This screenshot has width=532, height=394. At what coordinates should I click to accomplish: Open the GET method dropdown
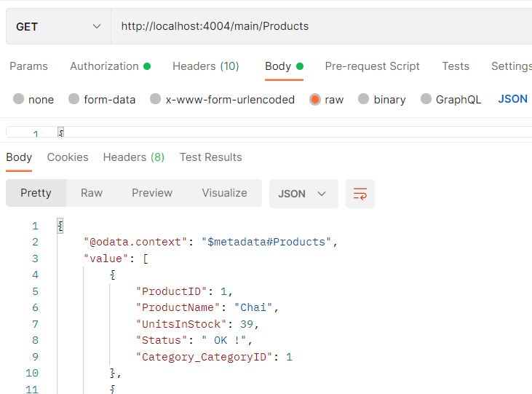tap(58, 26)
